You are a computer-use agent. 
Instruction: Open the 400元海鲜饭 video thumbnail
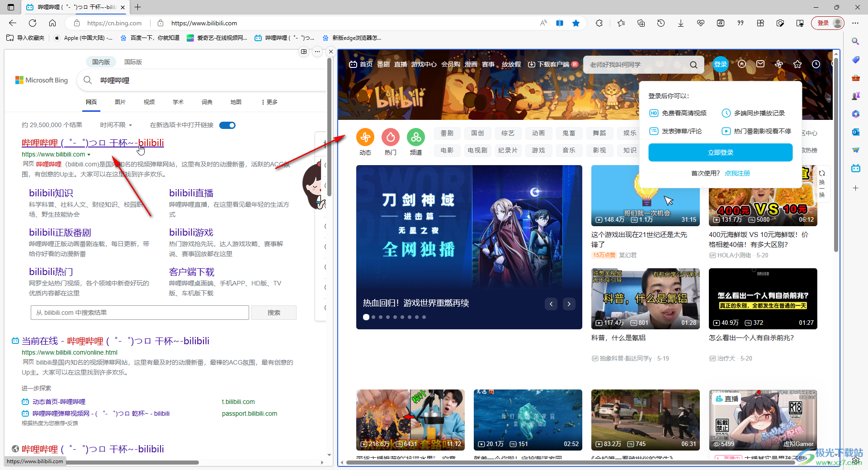click(x=763, y=196)
